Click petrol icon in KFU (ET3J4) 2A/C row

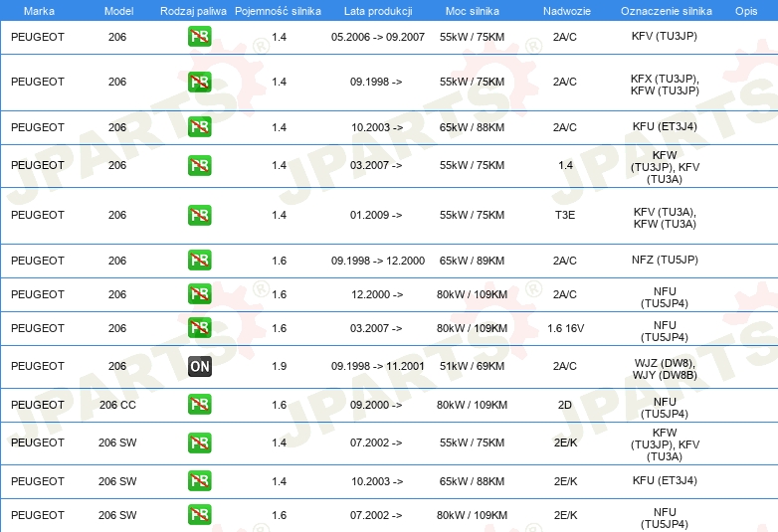point(199,127)
